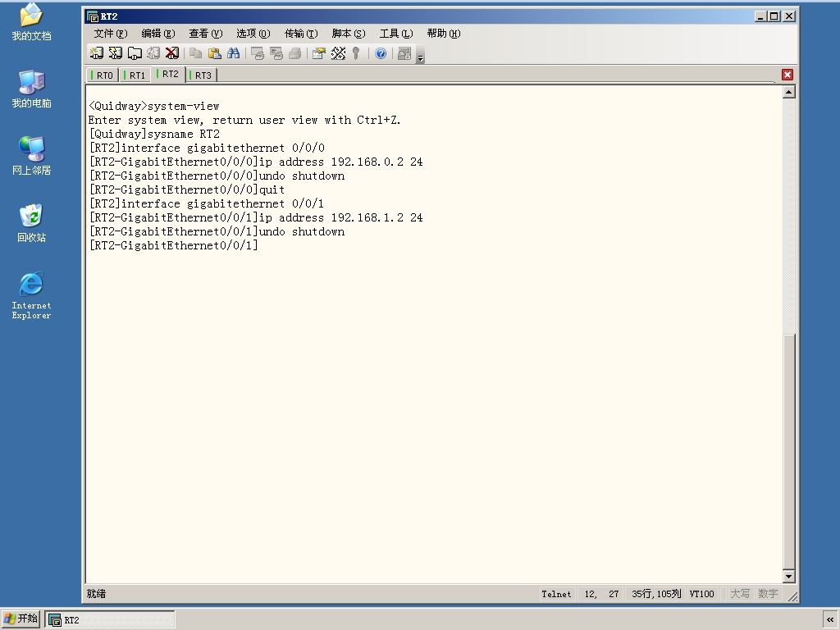Click the Print Selection icon
The height and width of the screenshot is (630, 840).
coord(276,53)
